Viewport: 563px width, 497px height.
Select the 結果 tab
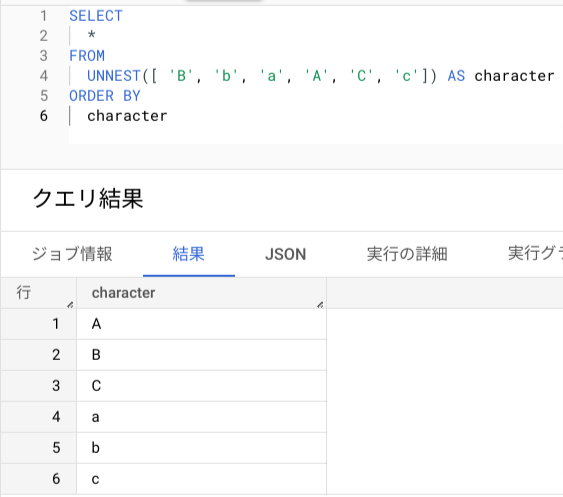(189, 254)
